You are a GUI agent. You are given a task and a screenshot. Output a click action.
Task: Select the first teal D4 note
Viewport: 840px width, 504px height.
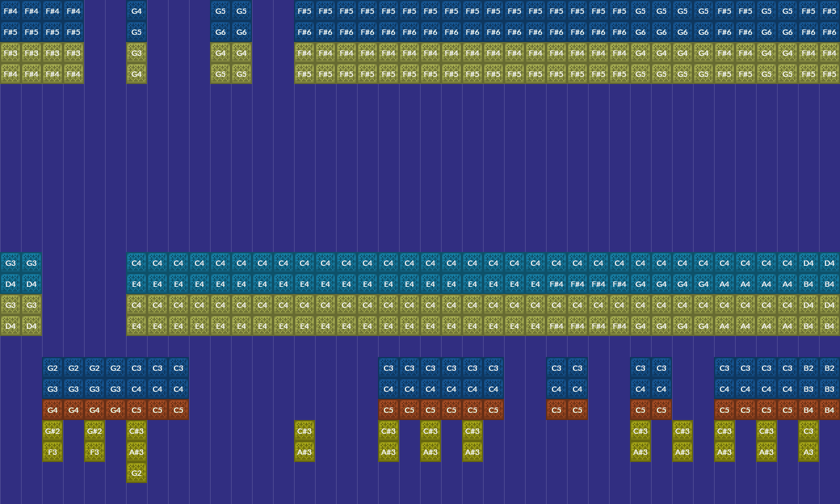tap(10, 283)
